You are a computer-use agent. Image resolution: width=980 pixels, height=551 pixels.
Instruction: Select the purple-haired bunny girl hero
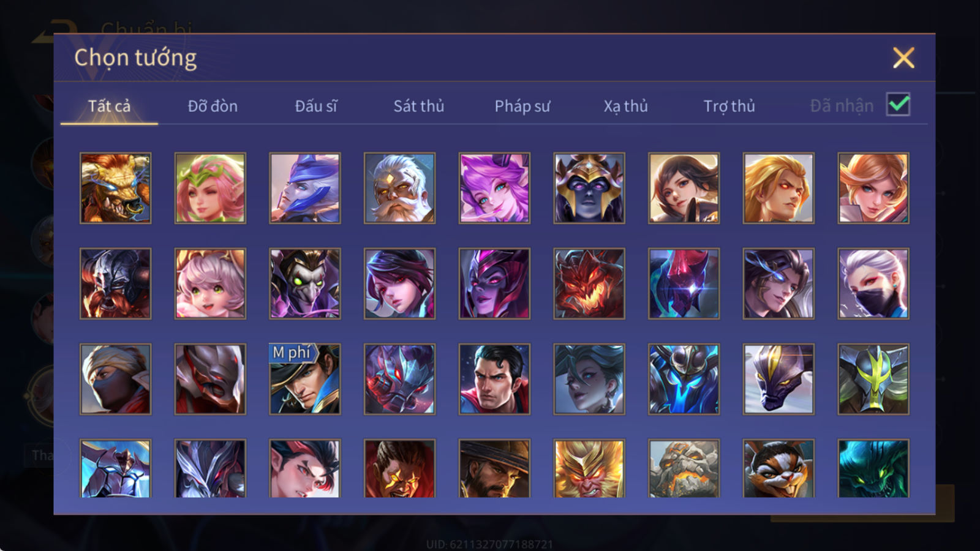coord(494,188)
